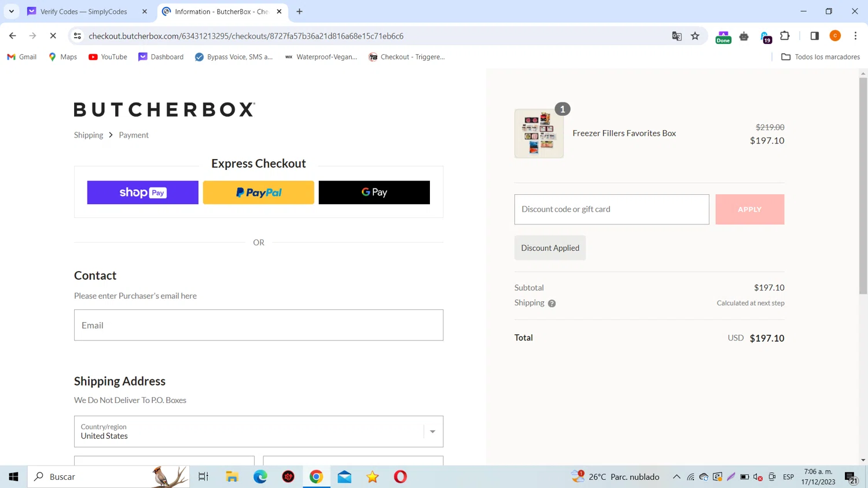This screenshot has height=488, width=868.
Task: Pay with PayPal express checkout
Action: point(259,193)
